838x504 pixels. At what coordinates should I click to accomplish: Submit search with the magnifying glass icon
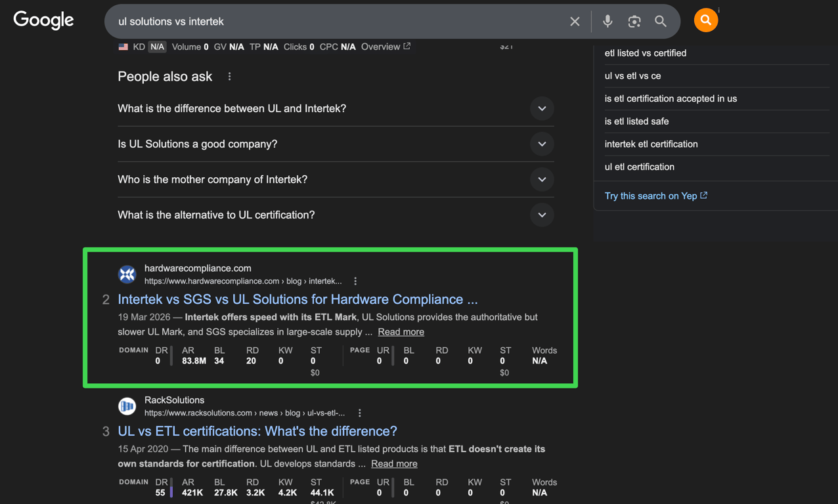[661, 22]
